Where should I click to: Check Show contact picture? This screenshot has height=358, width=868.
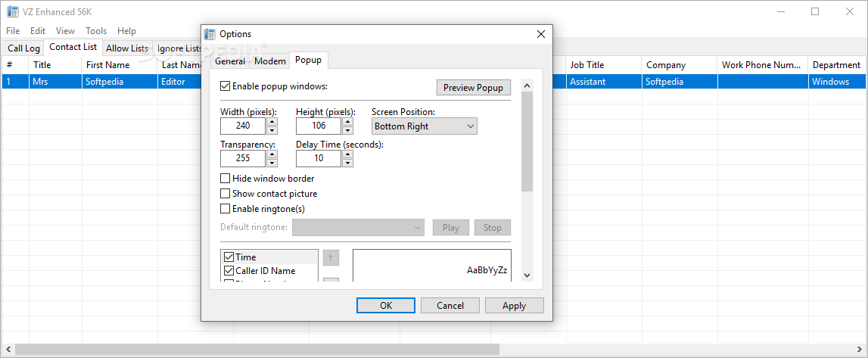(226, 194)
